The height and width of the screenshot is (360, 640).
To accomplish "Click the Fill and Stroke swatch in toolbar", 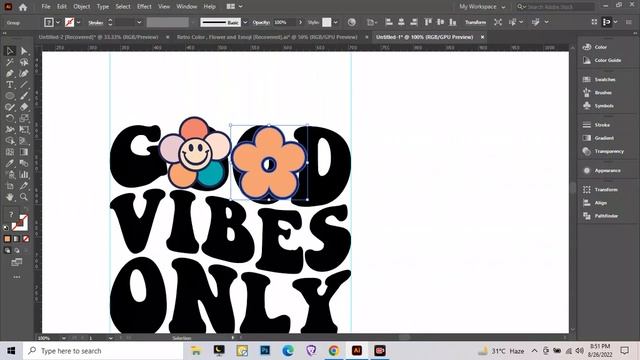I will (20, 223).
